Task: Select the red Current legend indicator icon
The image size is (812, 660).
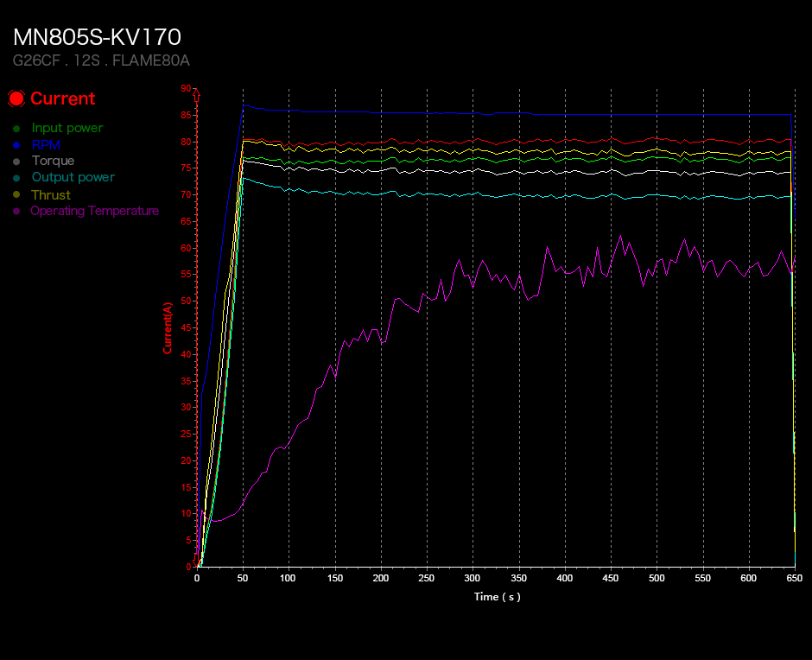Action: click(x=16, y=98)
